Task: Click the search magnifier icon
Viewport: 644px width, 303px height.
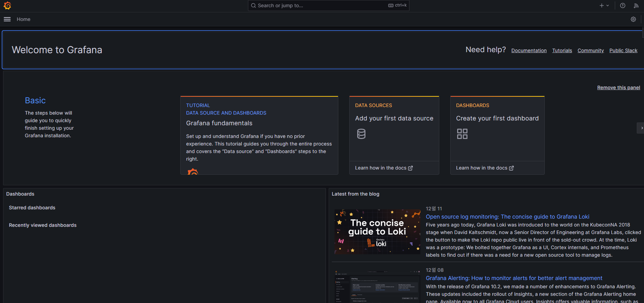Action: [253, 5]
